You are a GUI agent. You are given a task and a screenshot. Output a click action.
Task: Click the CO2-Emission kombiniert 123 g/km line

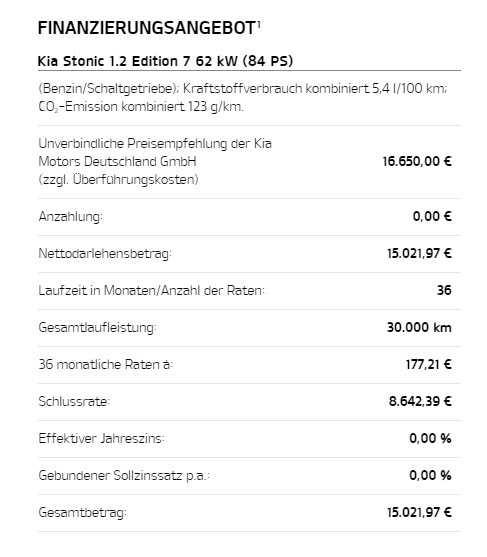pos(141,107)
